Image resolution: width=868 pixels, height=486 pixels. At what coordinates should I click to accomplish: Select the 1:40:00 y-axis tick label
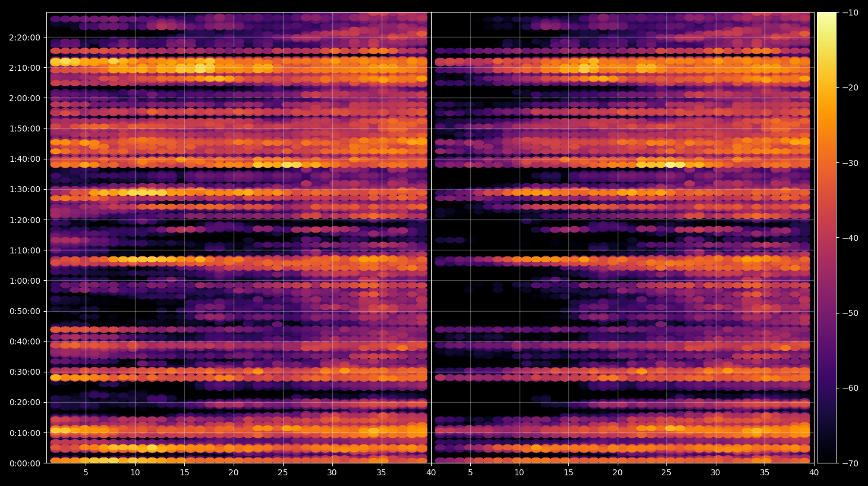pyautogui.click(x=25, y=159)
